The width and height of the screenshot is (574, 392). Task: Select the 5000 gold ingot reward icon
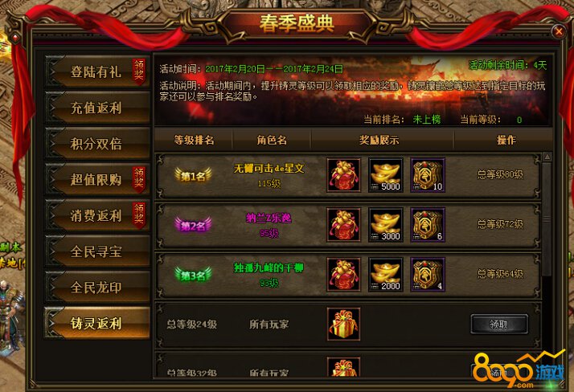pyautogui.click(x=385, y=175)
